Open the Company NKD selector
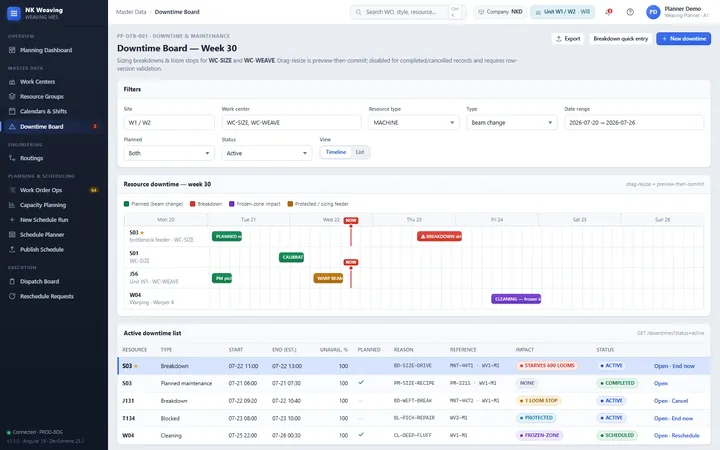720x450 pixels. [x=500, y=12]
